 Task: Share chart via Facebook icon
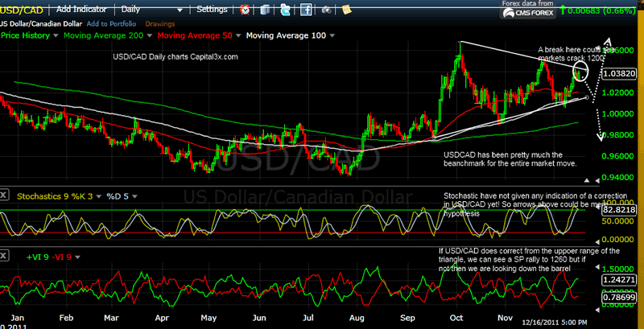(x=306, y=10)
